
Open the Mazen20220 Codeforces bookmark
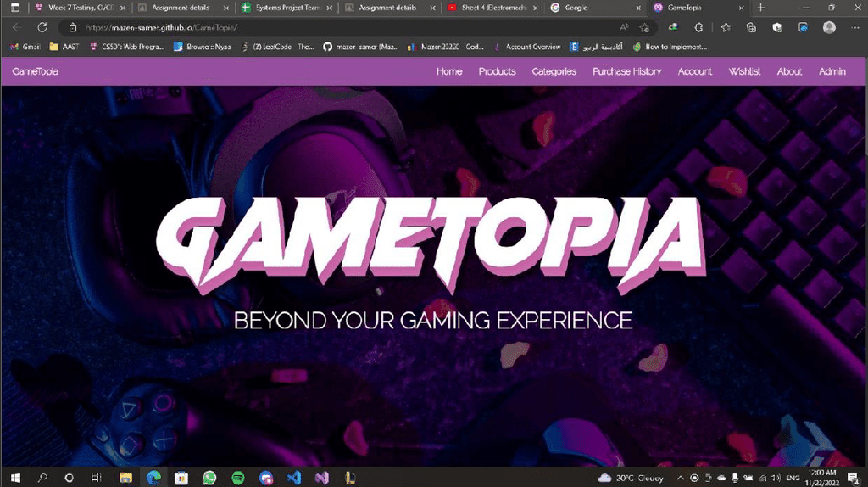(446, 47)
